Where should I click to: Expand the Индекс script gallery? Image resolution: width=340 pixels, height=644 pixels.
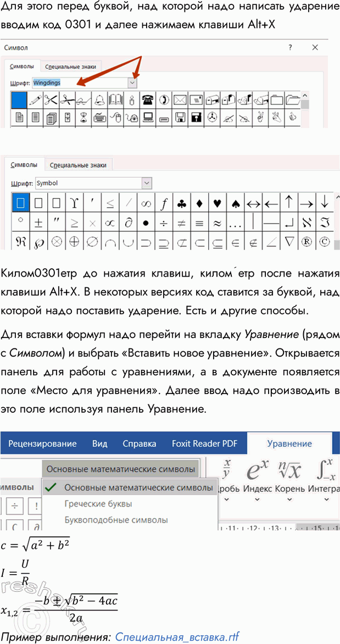click(258, 500)
